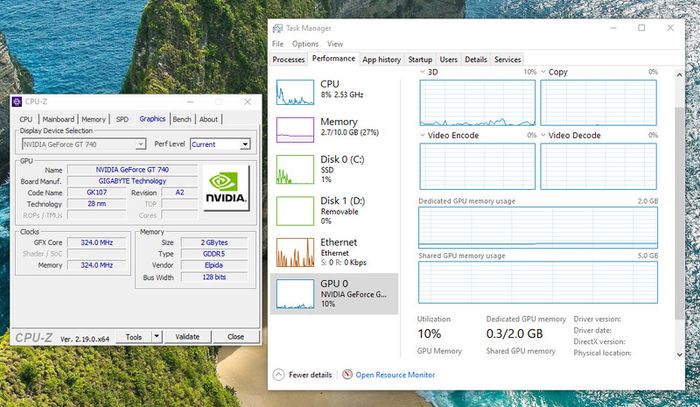Click the Revision A2 value

click(179, 192)
